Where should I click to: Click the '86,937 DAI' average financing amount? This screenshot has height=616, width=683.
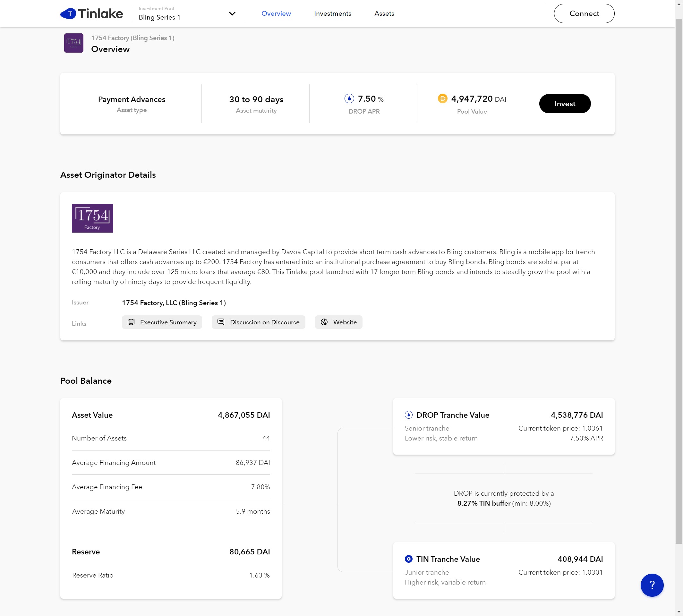click(x=252, y=463)
